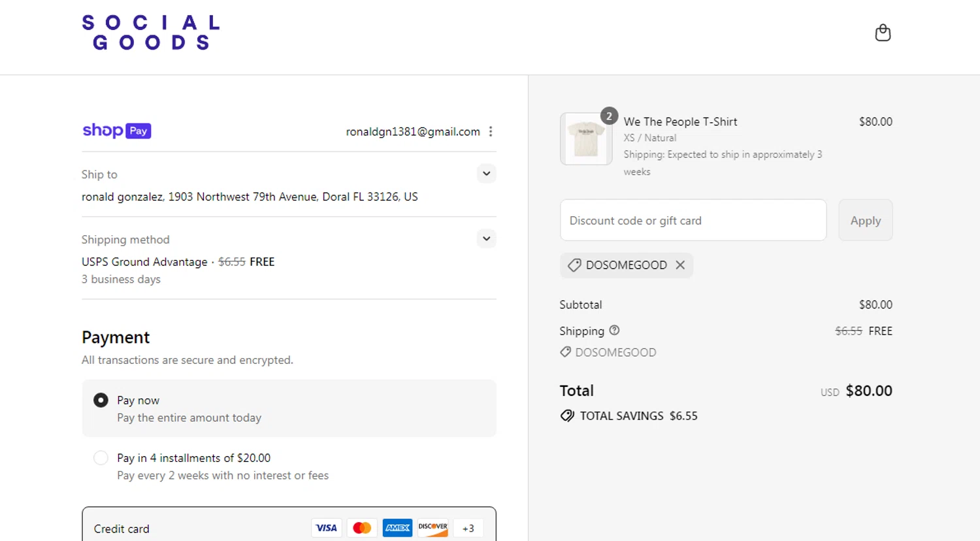Click the TOTAL SAVINGS $6.55 text
This screenshot has width=980, height=541.
pos(639,416)
